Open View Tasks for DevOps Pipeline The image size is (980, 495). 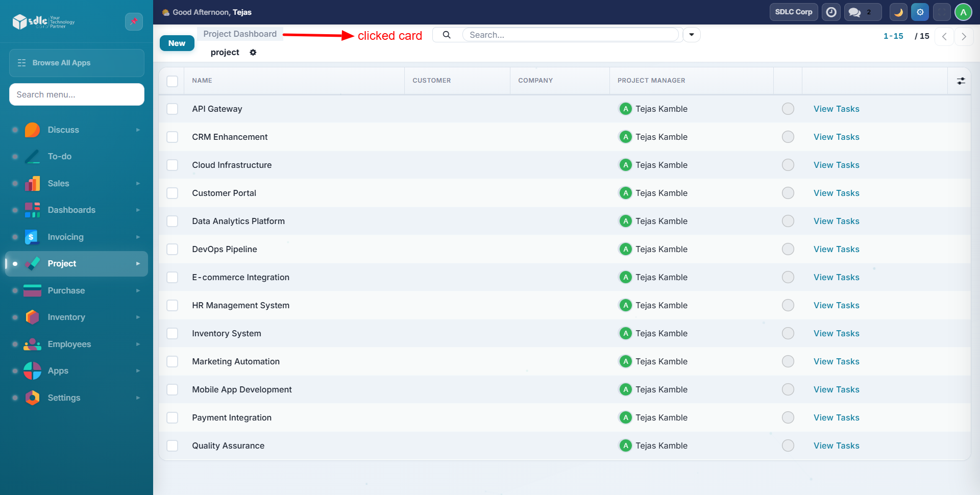pos(836,249)
